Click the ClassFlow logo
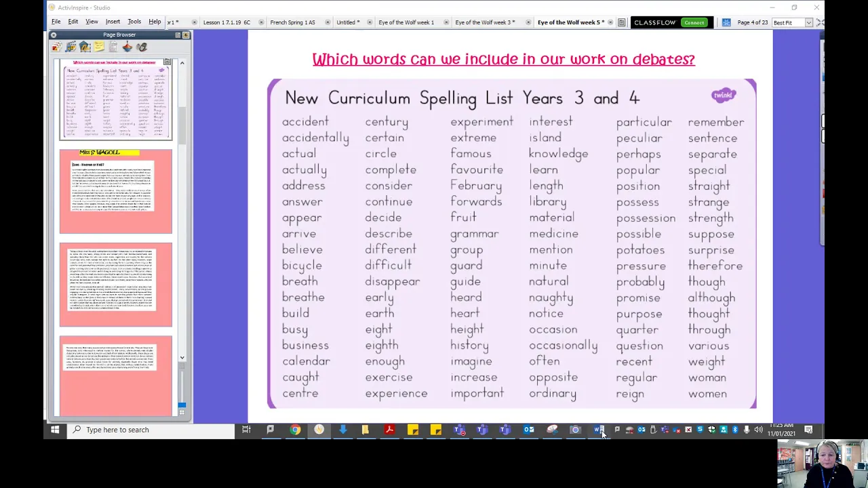Screen dimensions: 868x488 pyautogui.click(x=655, y=22)
